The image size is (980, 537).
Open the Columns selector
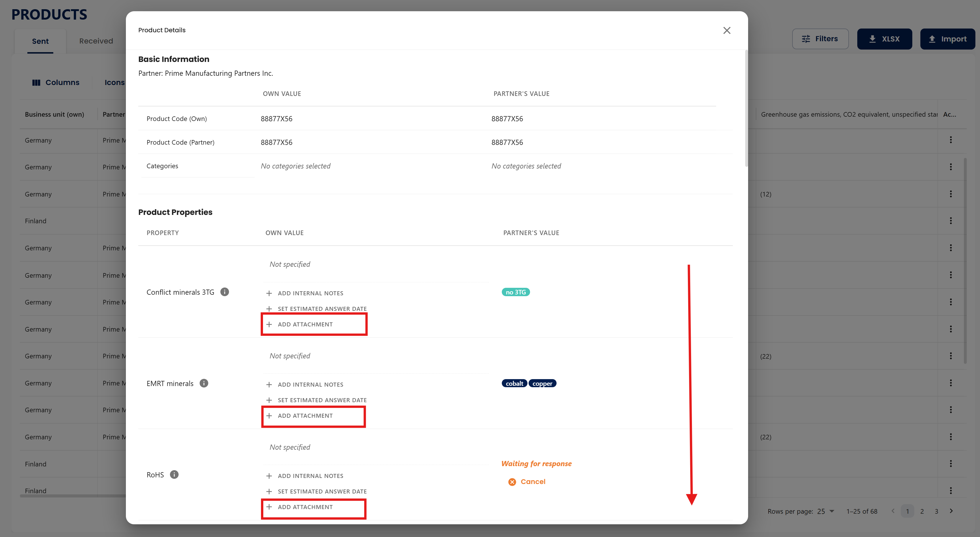(56, 83)
